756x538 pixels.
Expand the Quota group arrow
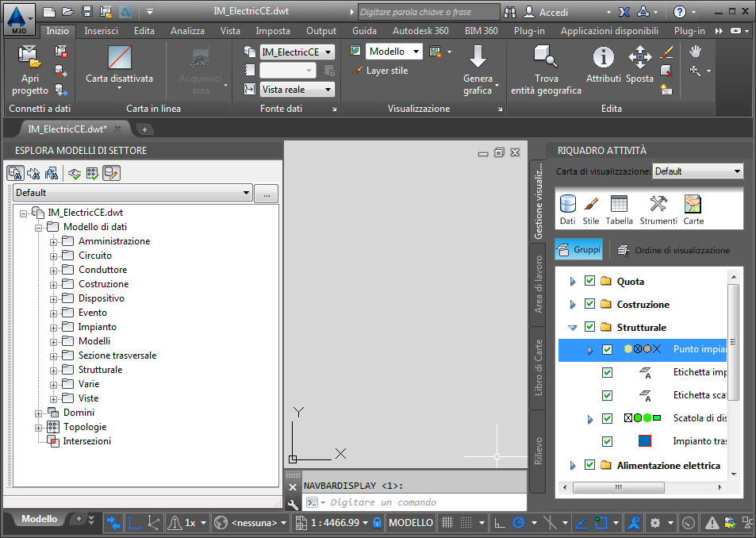[572, 281]
